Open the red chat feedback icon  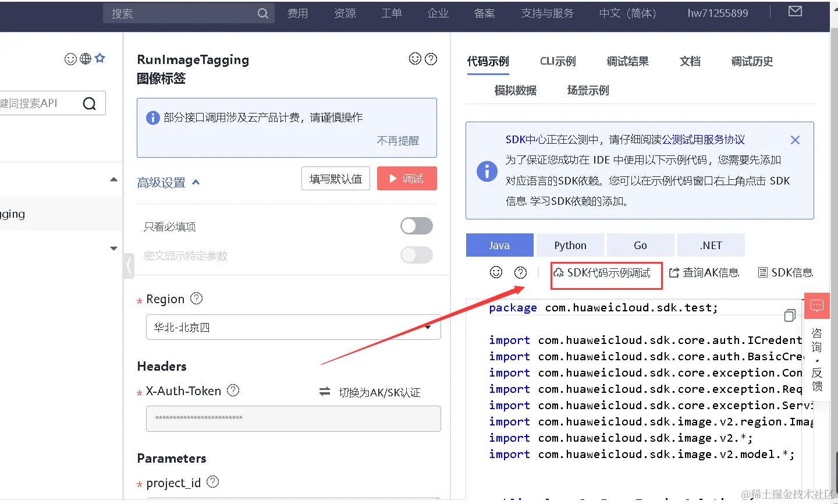pyautogui.click(x=817, y=306)
